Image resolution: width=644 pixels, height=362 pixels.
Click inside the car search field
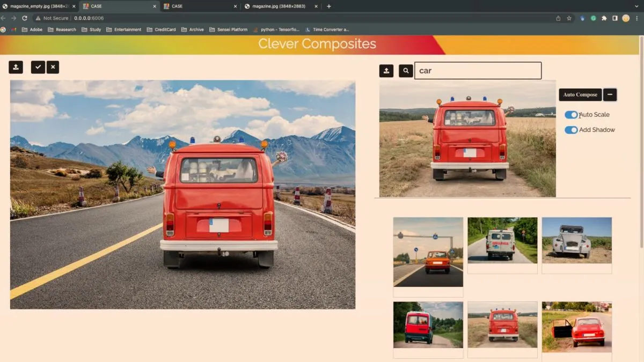[478, 70]
